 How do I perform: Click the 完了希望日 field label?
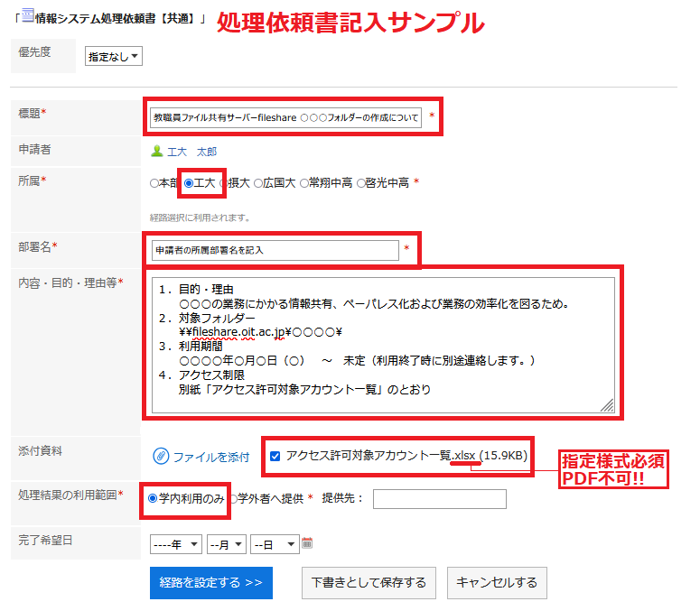[45, 540]
